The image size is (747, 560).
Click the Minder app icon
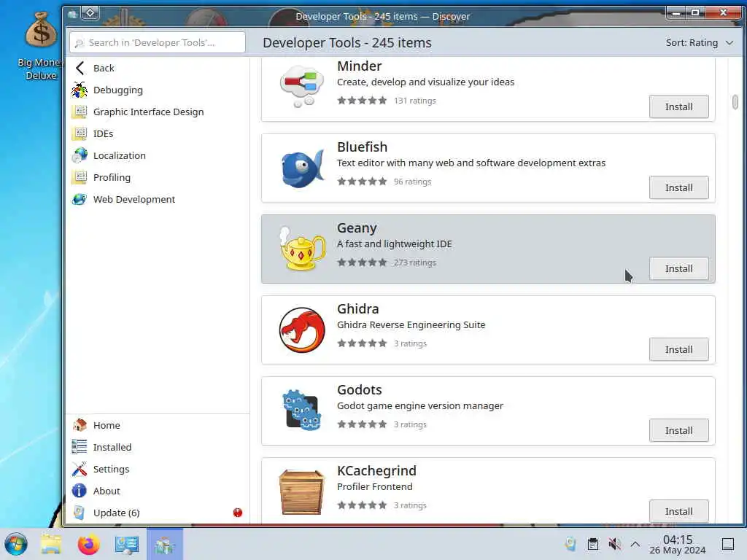(x=301, y=87)
